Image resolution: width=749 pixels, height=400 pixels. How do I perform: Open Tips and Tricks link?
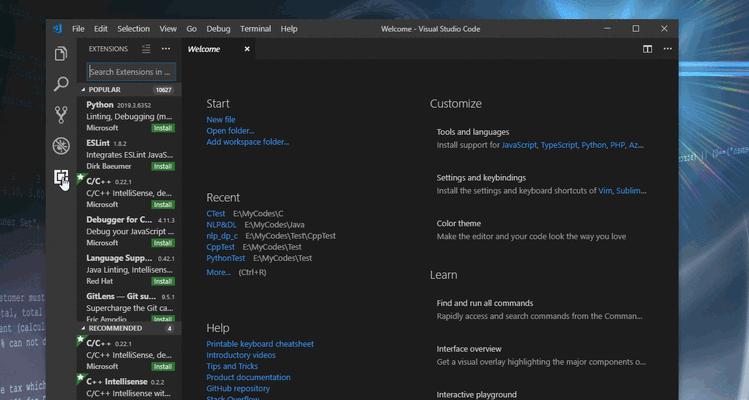(x=232, y=366)
